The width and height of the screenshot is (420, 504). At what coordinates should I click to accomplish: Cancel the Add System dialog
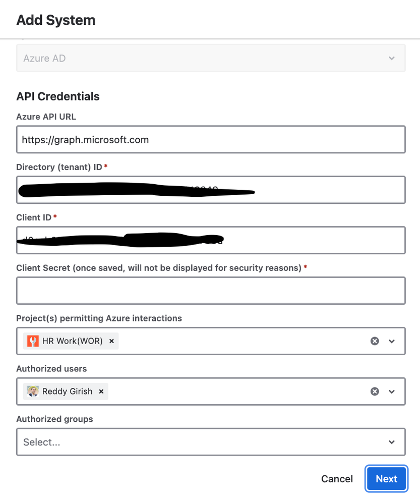(337, 479)
